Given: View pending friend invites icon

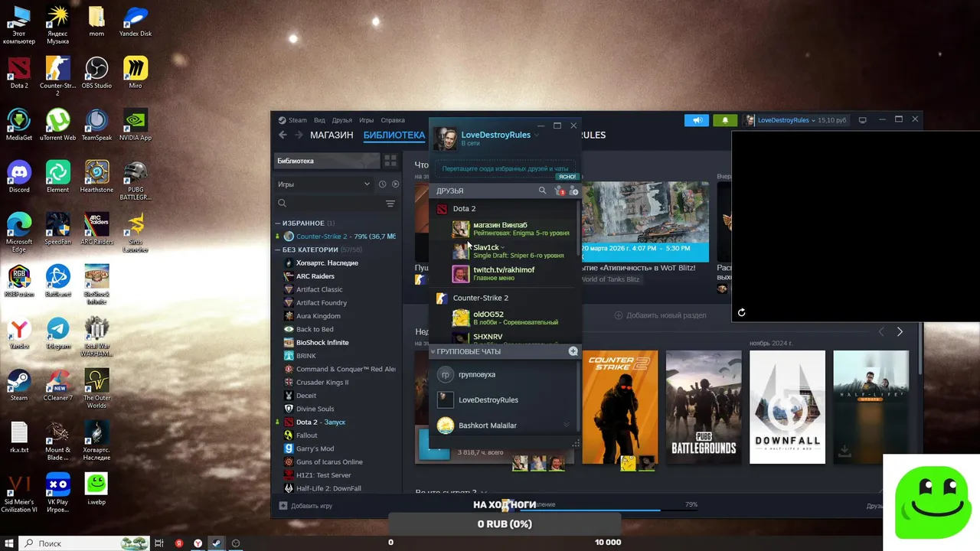Looking at the screenshot, I should point(558,191).
